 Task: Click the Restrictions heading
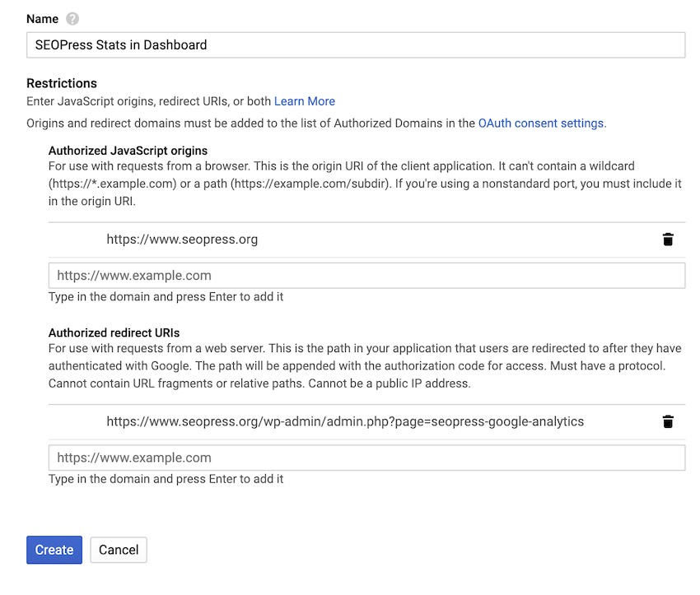(62, 83)
